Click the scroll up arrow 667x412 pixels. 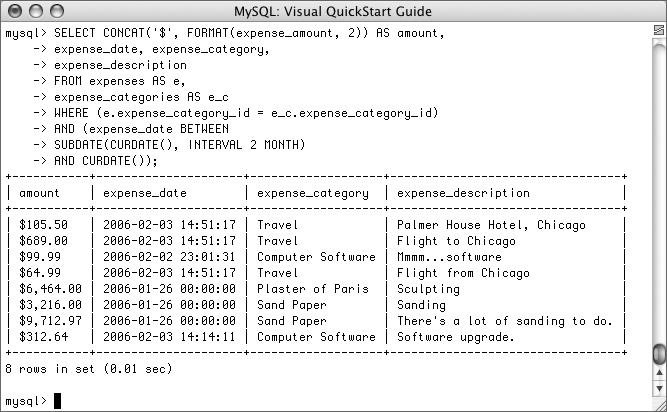click(x=659, y=373)
